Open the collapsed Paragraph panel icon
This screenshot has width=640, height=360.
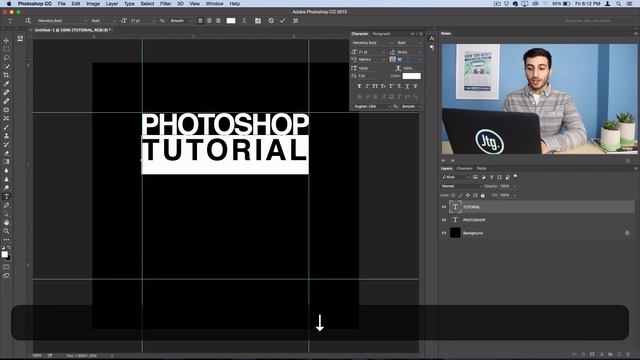pyautogui.click(x=432, y=47)
